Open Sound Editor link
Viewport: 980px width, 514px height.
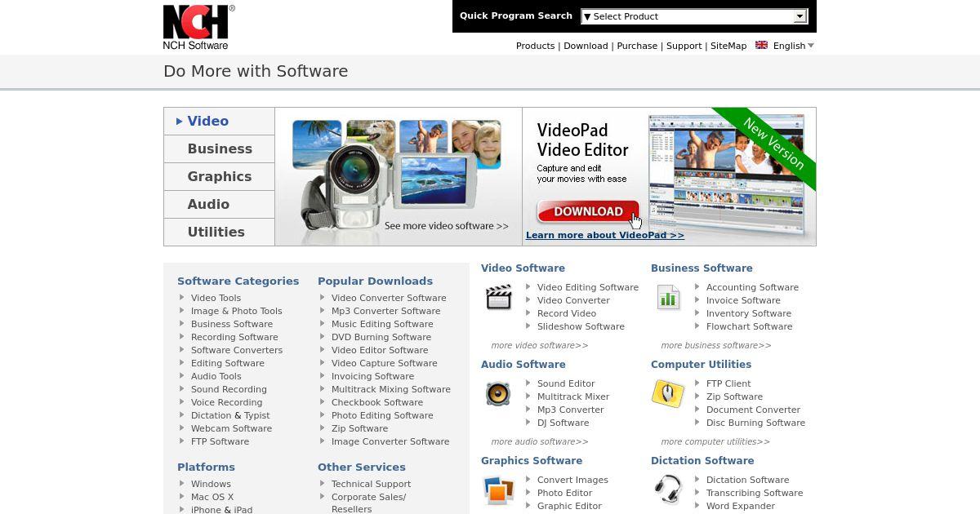(x=566, y=383)
